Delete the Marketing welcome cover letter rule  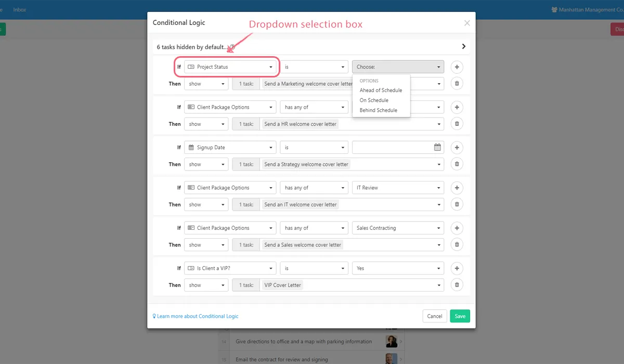click(457, 84)
